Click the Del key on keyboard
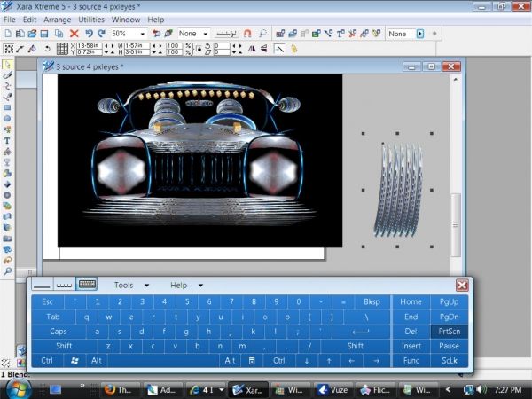Image resolution: width=532 pixels, height=399 pixels. pos(411,332)
